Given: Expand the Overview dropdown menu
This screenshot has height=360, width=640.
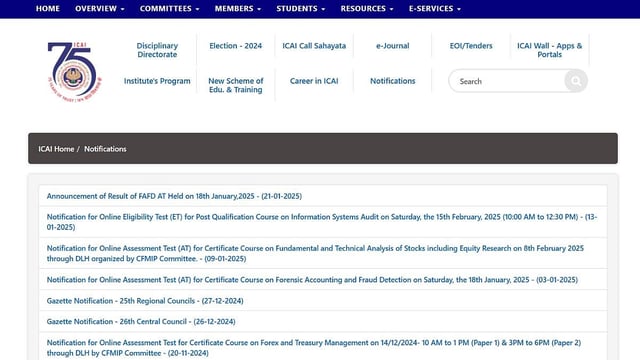Looking at the screenshot, I should click(100, 9).
